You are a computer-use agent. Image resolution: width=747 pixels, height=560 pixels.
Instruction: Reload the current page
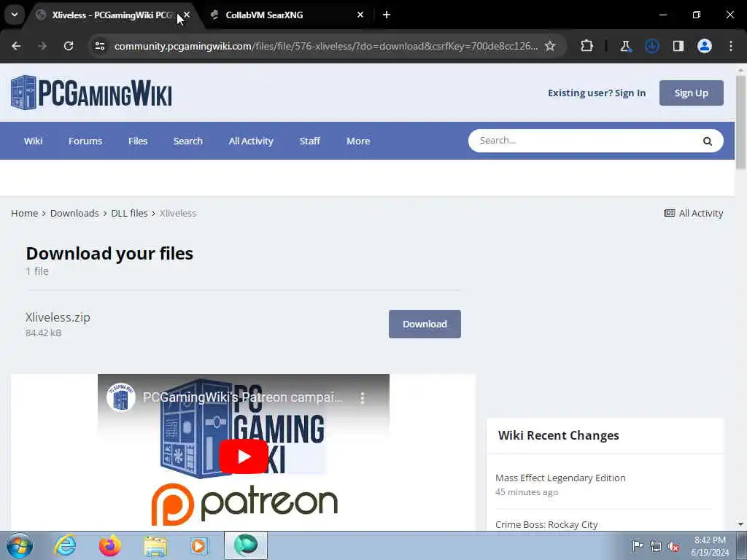click(x=69, y=46)
